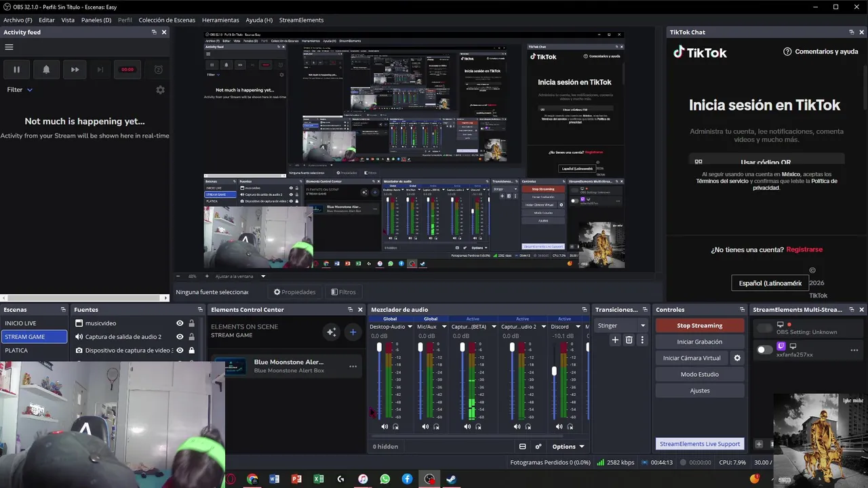Open Blue Moonstone Alert Box options menu
Viewport: 868px width, 488px height.
point(353,367)
